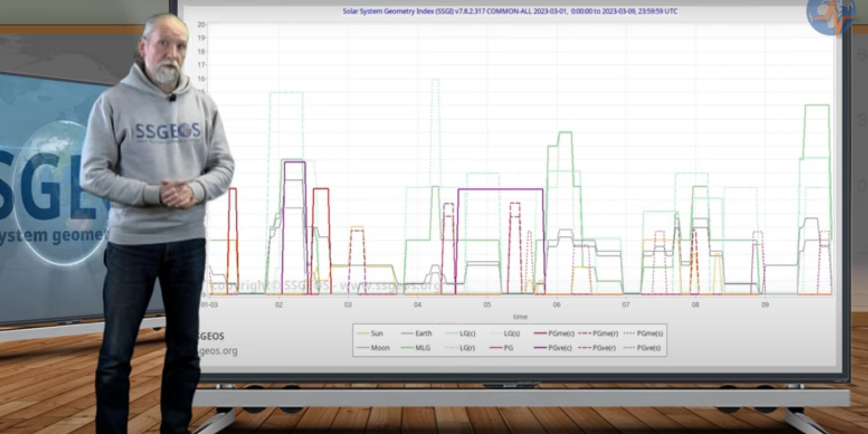Click the 08 date tick on x-axis
Image resolution: width=868 pixels, height=434 pixels.
pyautogui.click(x=695, y=304)
